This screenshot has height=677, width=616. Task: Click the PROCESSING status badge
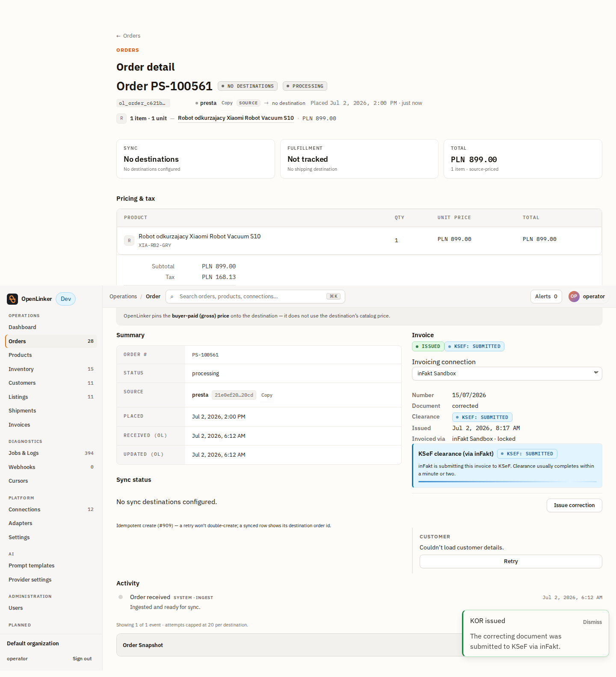[305, 86]
